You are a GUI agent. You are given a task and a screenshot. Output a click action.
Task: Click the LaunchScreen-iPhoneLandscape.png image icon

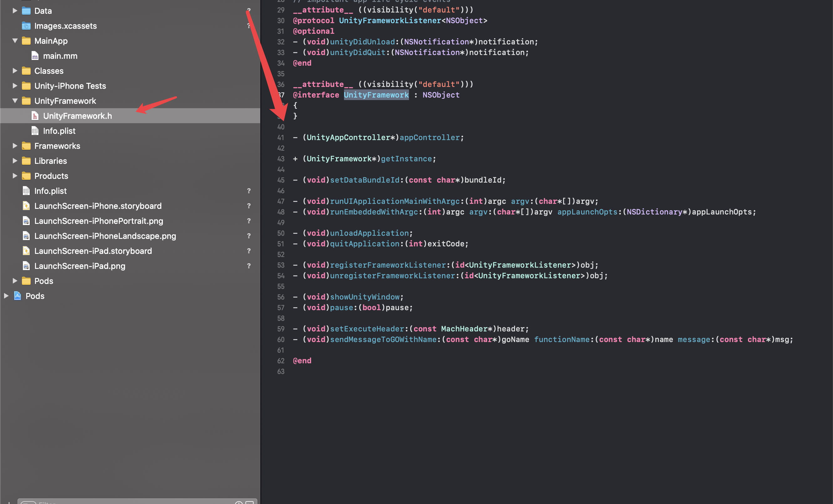(26, 236)
